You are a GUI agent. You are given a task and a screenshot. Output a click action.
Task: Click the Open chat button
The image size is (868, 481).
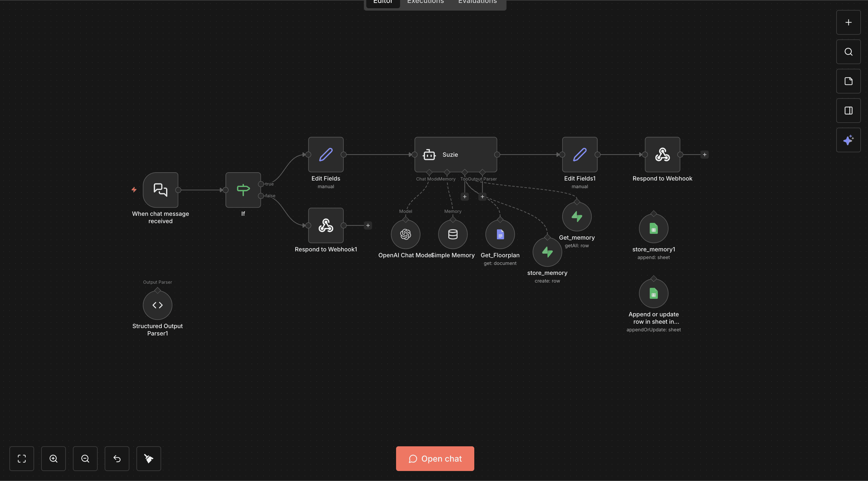[x=435, y=458]
